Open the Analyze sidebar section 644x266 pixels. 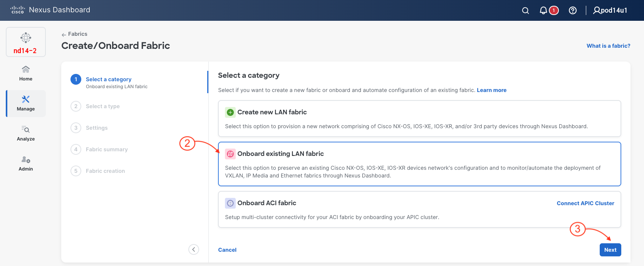point(26,133)
